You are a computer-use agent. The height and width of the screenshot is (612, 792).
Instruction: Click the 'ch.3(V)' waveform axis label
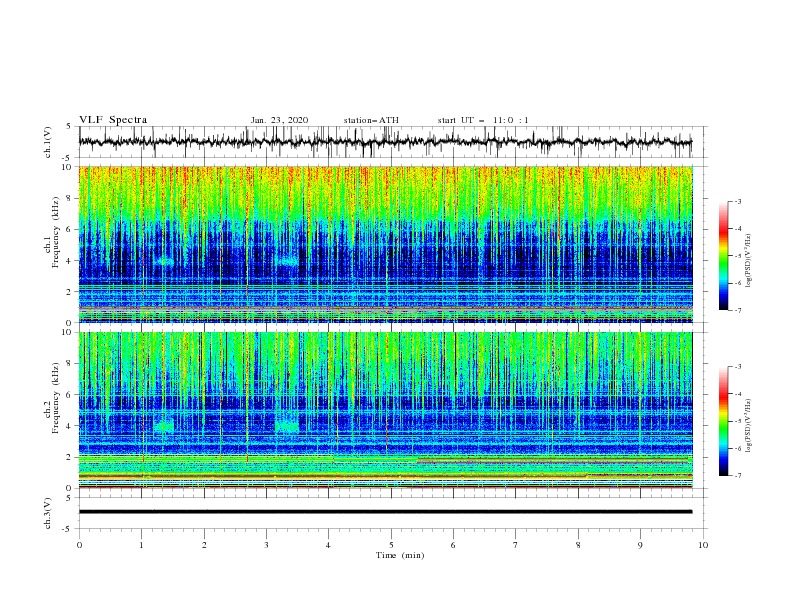click(48, 513)
